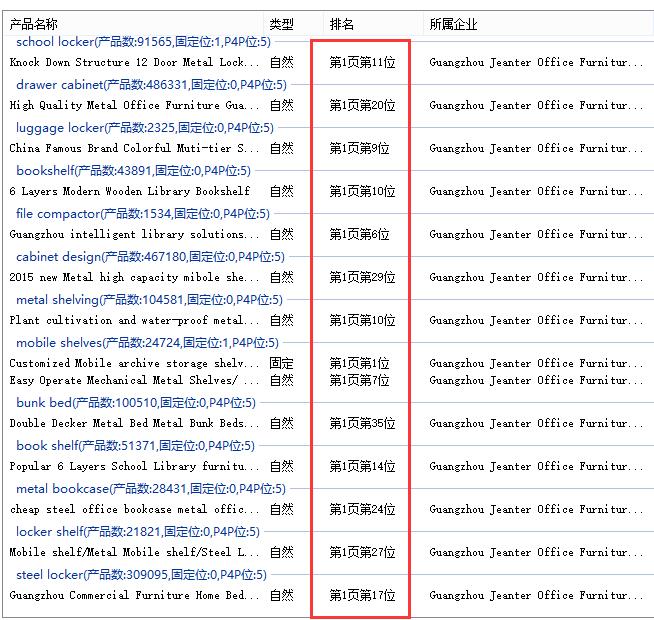Click ranking cell 第1页第11位
This screenshot has width=654, height=620.
point(362,63)
